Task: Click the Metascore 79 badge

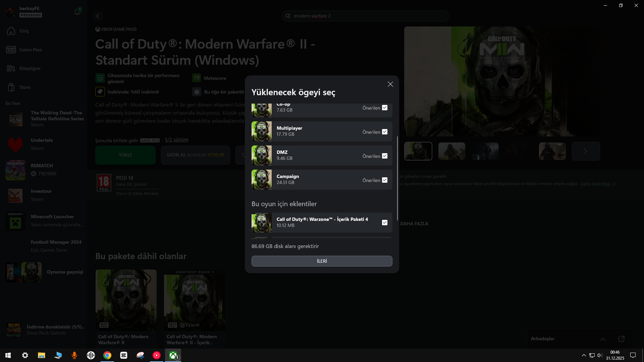Action: pos(197,78)
